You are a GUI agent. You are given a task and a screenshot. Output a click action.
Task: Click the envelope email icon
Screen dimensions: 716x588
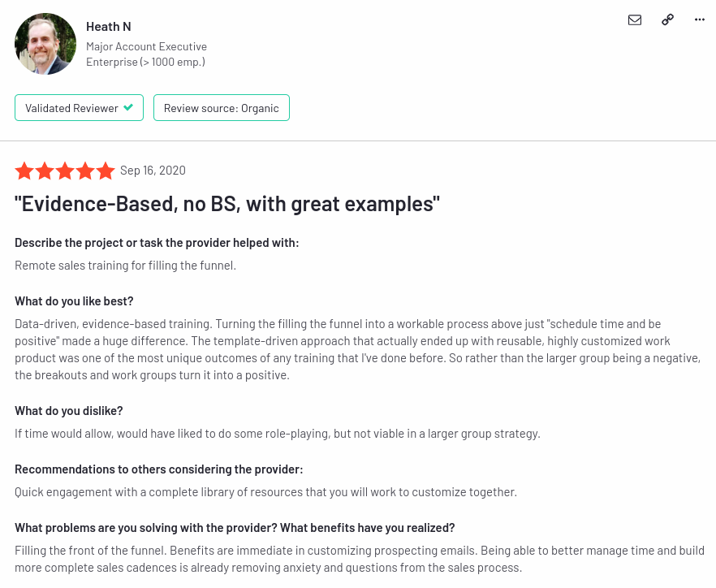[635, 19]
